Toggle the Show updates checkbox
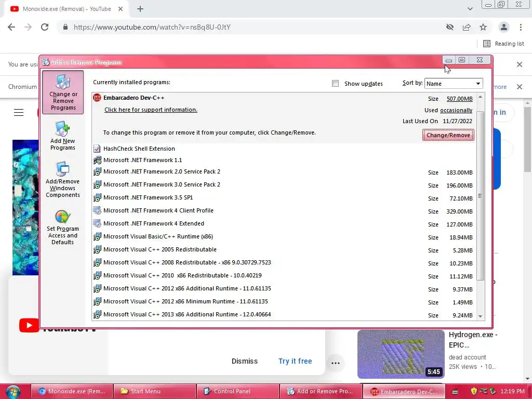 (x=335, y=84)
